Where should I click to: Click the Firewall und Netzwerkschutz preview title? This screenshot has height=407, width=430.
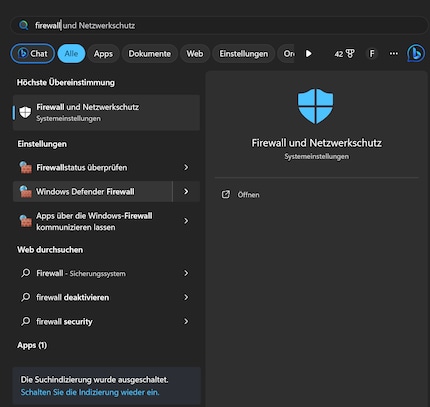pos(316,143)
